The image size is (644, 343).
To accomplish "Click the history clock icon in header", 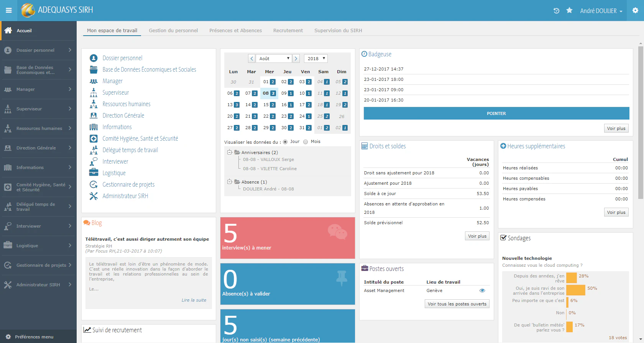I will [556, 11].
